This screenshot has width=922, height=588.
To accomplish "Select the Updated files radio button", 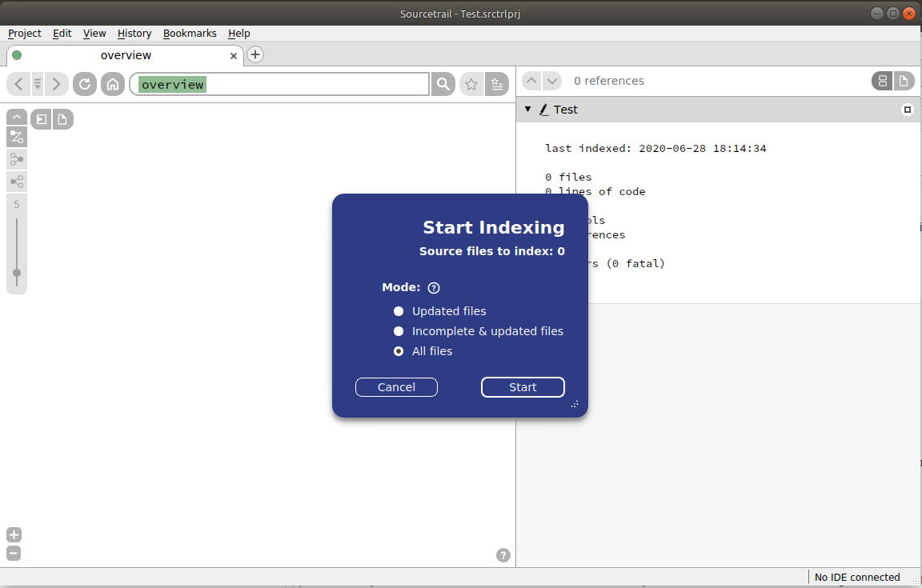I will [x=399, y=311].
